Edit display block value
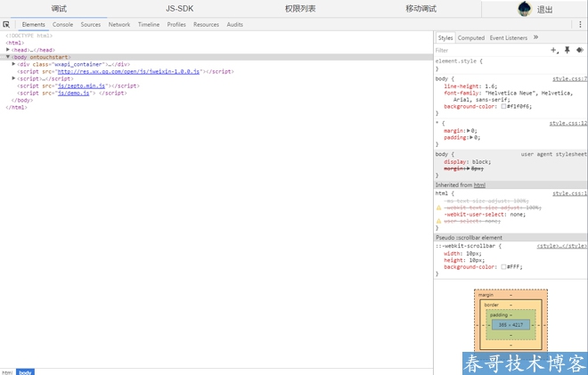The width and height of the screenshot is (588, 375). (481, 161)
